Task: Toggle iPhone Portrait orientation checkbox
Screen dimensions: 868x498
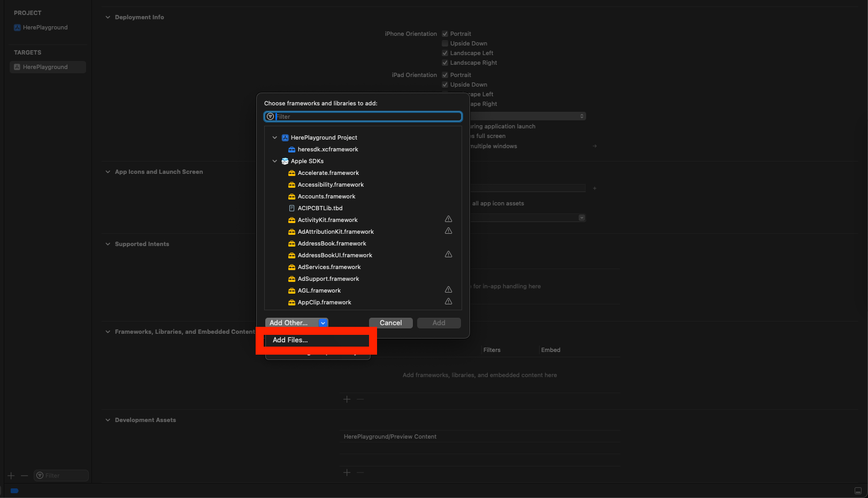Action: [444, 34]
